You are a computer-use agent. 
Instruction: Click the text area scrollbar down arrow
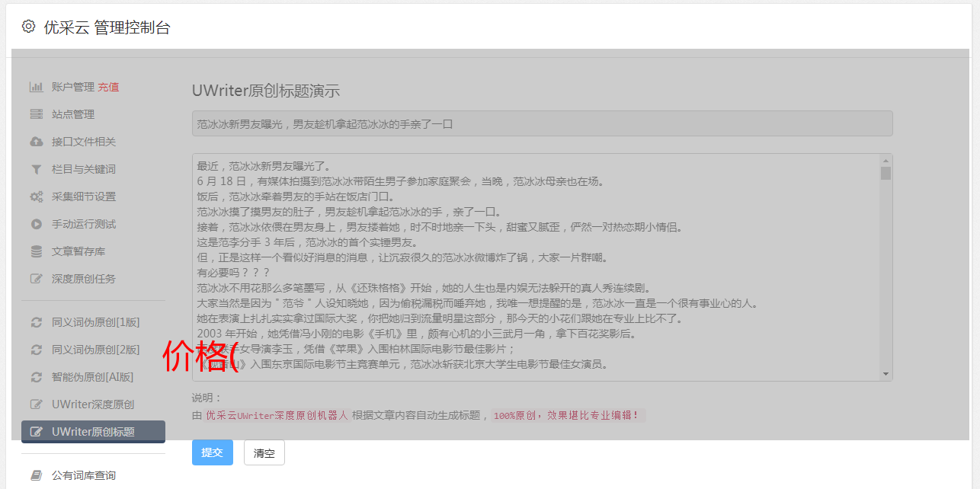[886, 373]
